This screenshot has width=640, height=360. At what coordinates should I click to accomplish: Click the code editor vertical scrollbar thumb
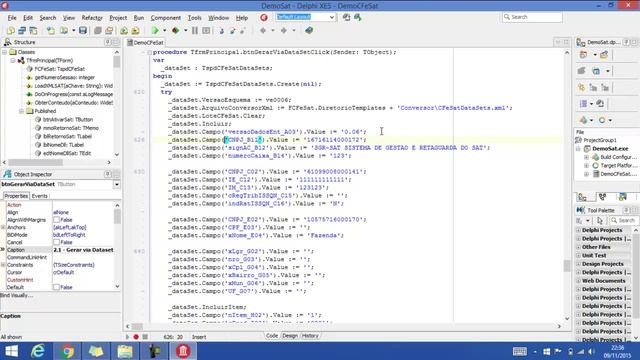(x=567, y=265)
